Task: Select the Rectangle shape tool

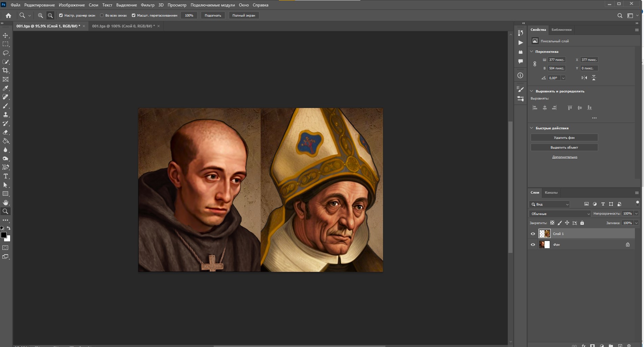Action: click(x=5, y=194)
